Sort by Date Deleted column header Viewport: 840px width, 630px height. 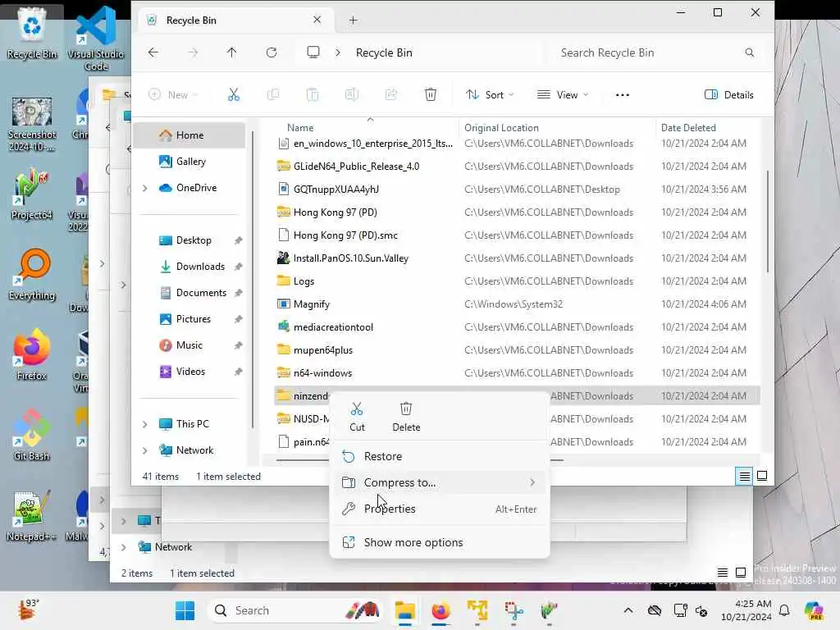[688, 128]
